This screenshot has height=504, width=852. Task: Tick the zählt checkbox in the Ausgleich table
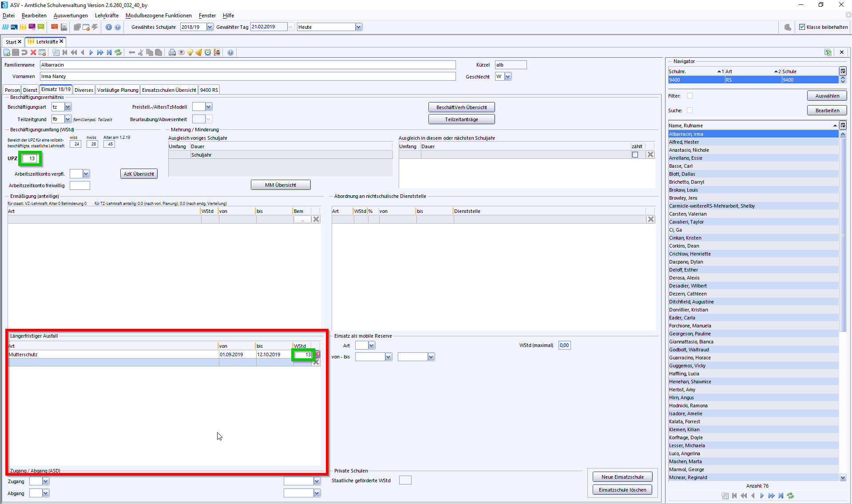click(x=635, y=155)
